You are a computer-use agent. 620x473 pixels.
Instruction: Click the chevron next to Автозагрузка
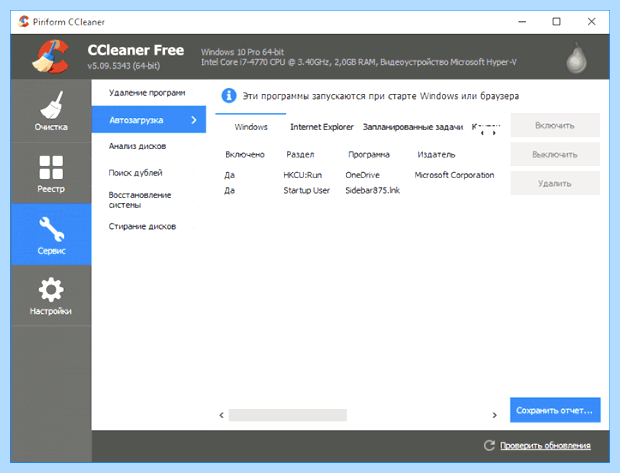194,120
